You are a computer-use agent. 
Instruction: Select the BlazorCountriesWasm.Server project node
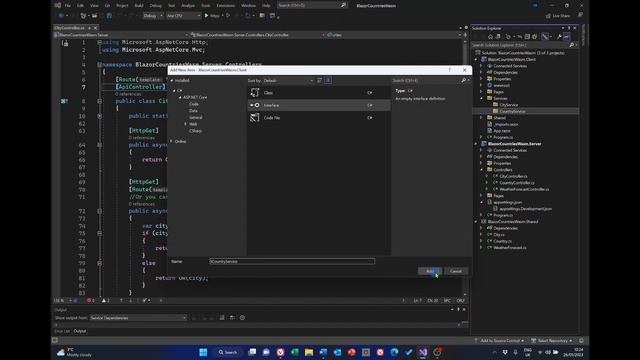(514, 144)
